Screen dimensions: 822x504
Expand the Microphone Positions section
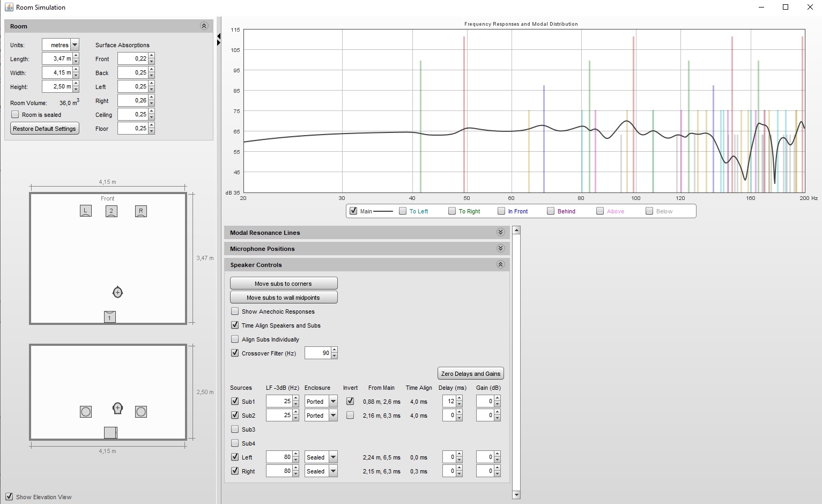click(x=500, y=248)
